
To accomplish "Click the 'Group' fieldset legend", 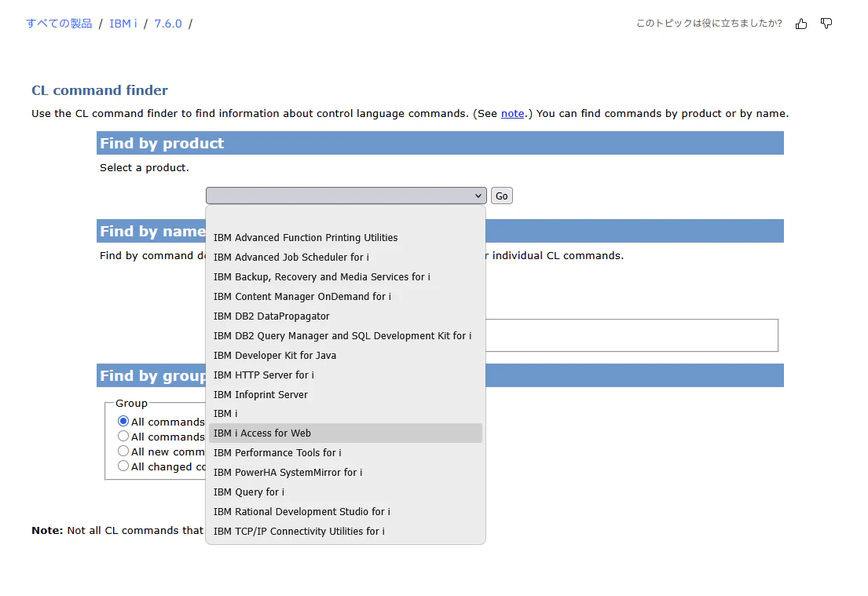I will (x=131, y=403).
